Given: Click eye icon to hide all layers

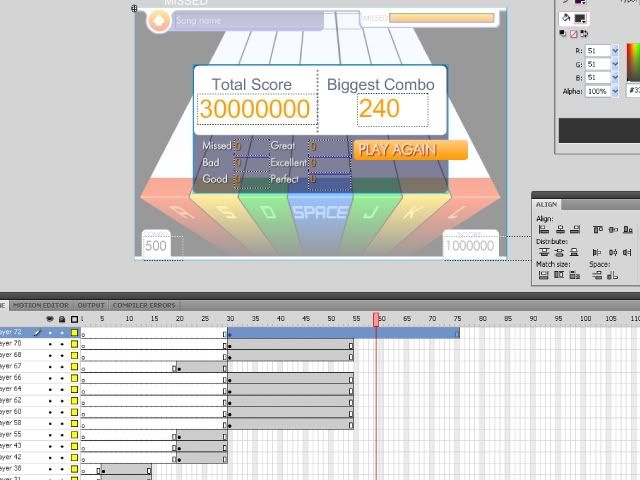Looking at the screenshot, I should point(50,319).
